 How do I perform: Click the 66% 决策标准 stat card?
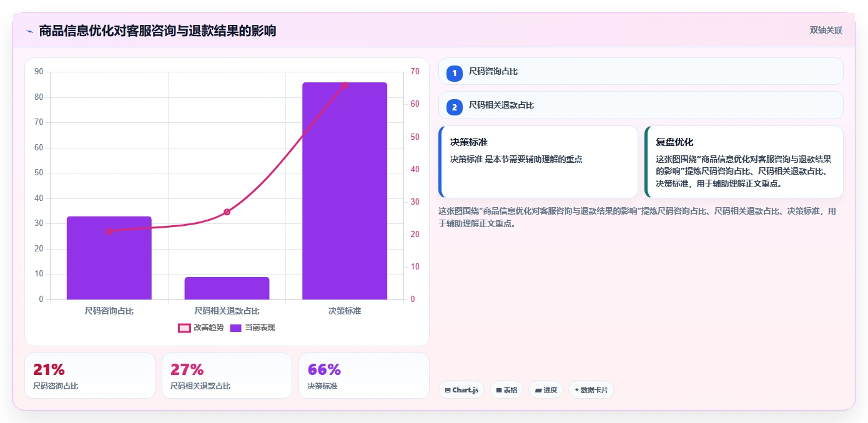point(364,376)
